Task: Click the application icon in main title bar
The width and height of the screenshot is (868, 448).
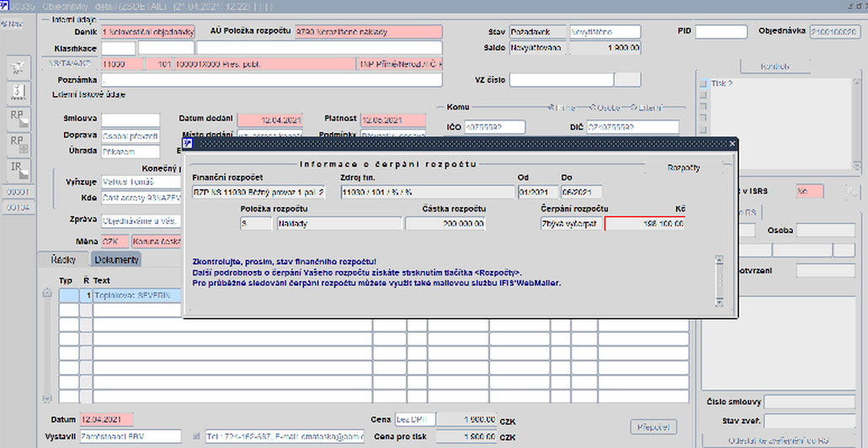Action: [4, 6]
